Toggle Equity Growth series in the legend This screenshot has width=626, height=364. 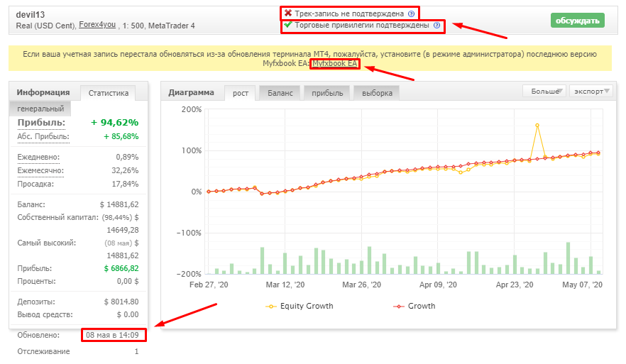coord(300,306)
